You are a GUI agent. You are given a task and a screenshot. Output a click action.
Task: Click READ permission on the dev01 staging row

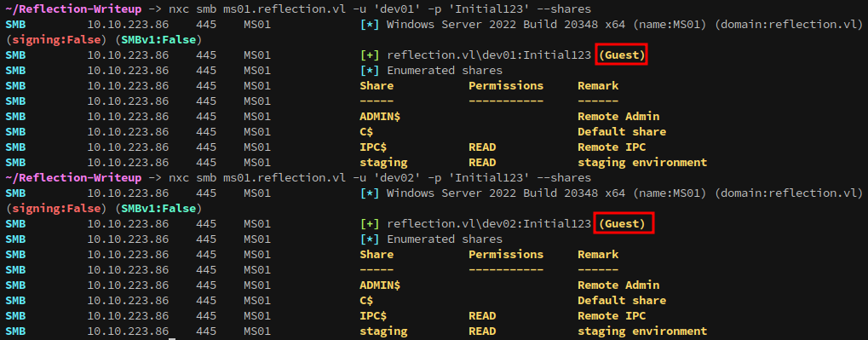(482, 163)
